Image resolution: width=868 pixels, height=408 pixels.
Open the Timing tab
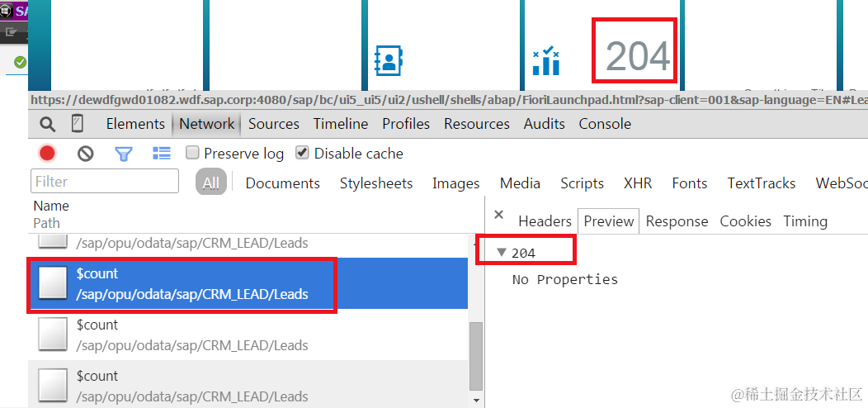point(805,221)
